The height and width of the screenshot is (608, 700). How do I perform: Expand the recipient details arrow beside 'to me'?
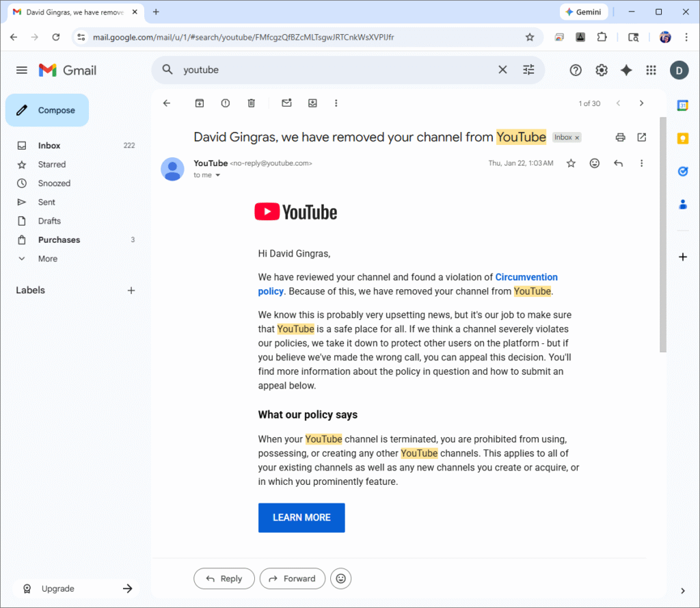[x=218, y=176]
